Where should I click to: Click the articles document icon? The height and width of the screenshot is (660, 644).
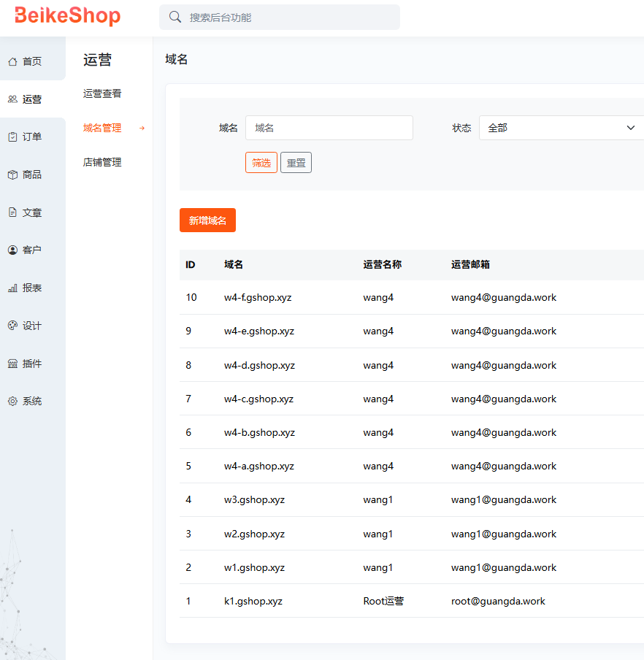coord(12,212)
